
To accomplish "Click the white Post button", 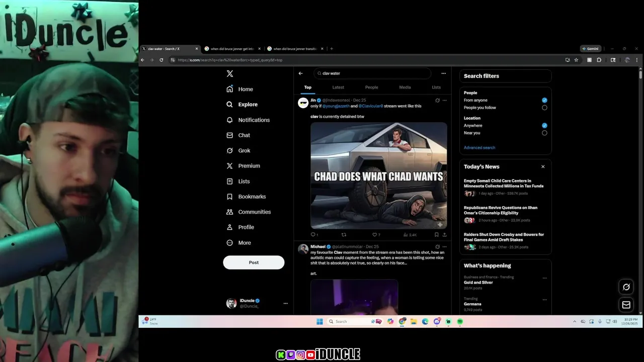I will [254, 262].
